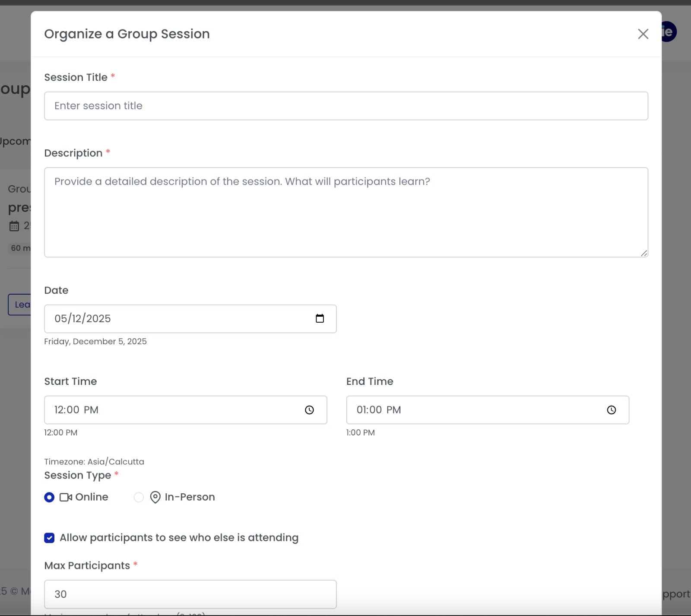This screenshot has height=616, width=691.
Task: Open the date picker calendar icon
Action: click(x=320, y=319)
